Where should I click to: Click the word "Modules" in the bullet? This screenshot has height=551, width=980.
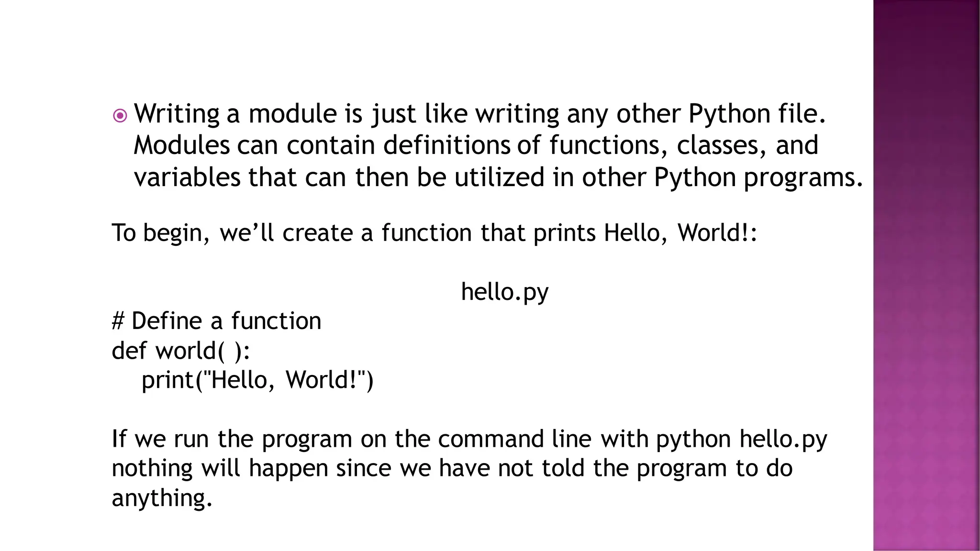coord(181,145)
